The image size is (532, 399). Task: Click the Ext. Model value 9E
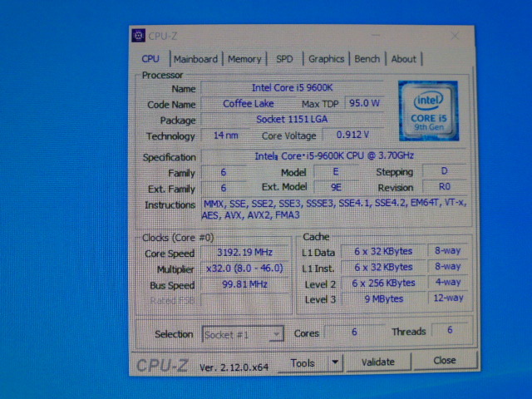tap(336, 187)
